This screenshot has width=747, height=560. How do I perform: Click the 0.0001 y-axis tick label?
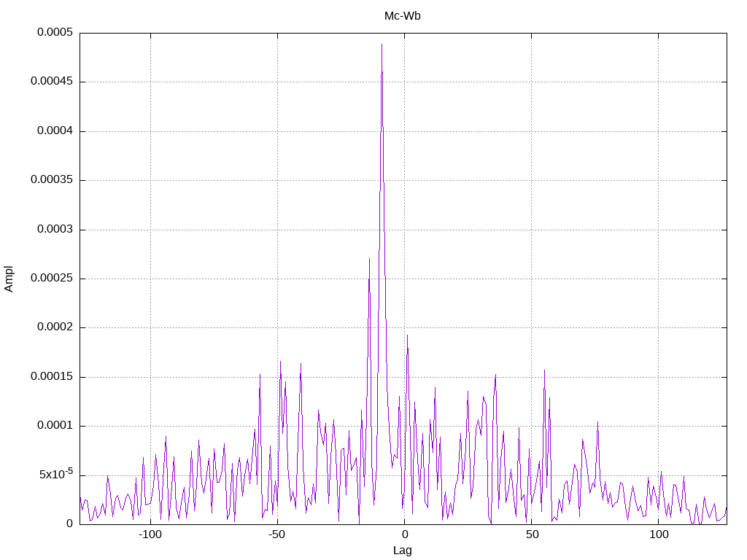pyautogui.click(x=55, y=426)
